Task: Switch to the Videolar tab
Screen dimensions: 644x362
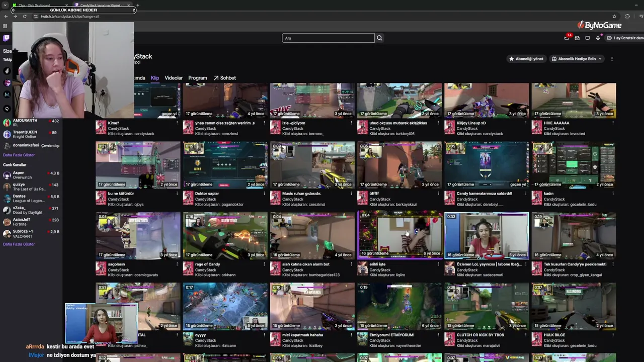Action: click(x=174, y=78)
